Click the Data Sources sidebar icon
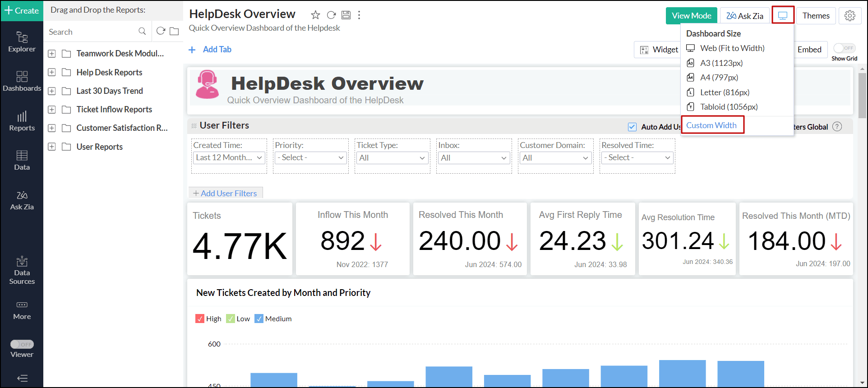Image resolution: width=868 pixels, height=388 pixels. click(x=22, y=271)
